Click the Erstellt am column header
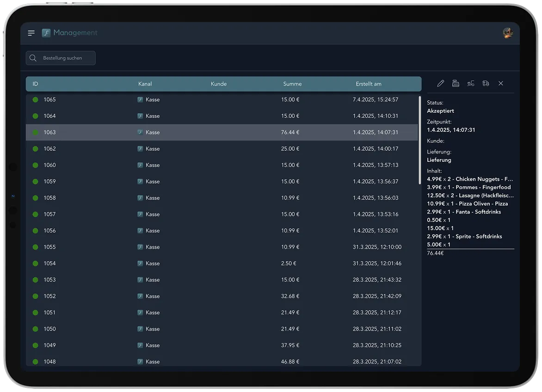542x392 pixels. pos(369,84)
